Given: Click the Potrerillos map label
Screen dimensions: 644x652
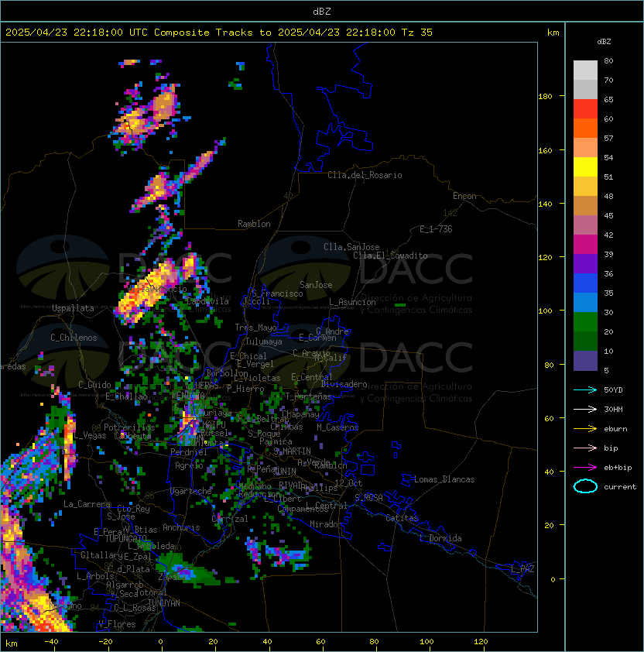Looking at the screenshot, I should pyautogui.click(x=129, y=427).
